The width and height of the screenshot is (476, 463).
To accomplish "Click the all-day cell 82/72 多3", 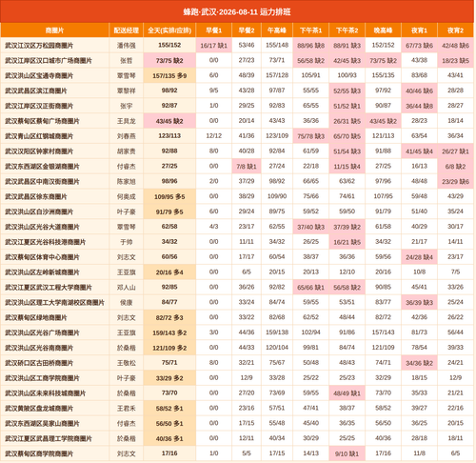I will click(169, 317).
